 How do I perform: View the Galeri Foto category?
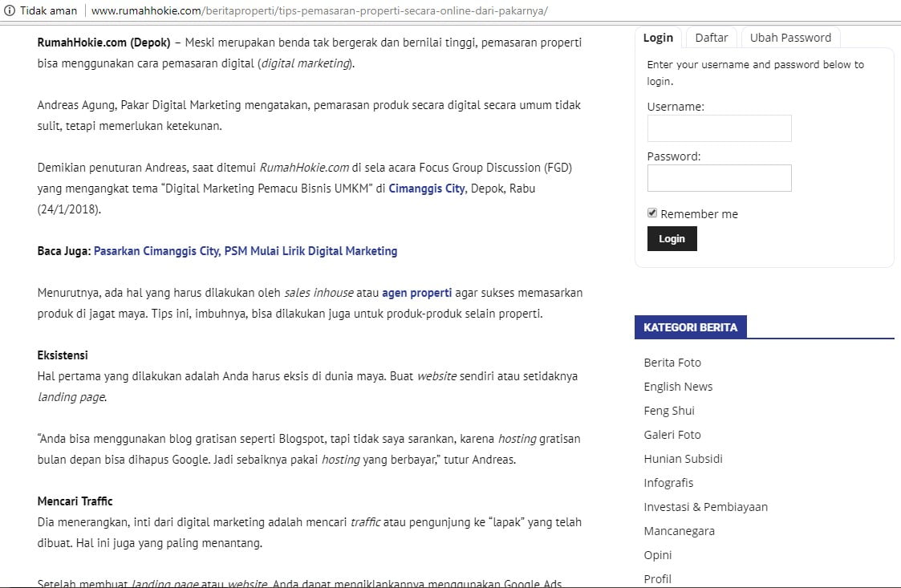(x=672, y=435)
